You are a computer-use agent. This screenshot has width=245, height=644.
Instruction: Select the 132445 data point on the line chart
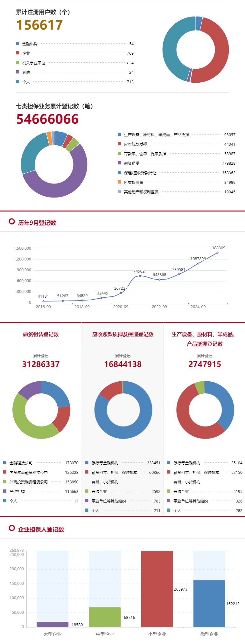pos(101,298)
